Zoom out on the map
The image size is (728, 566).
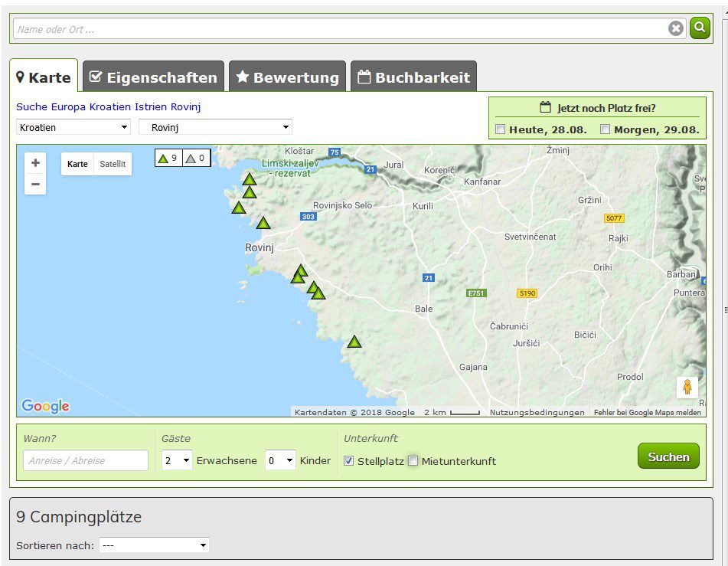click(35, 185)
